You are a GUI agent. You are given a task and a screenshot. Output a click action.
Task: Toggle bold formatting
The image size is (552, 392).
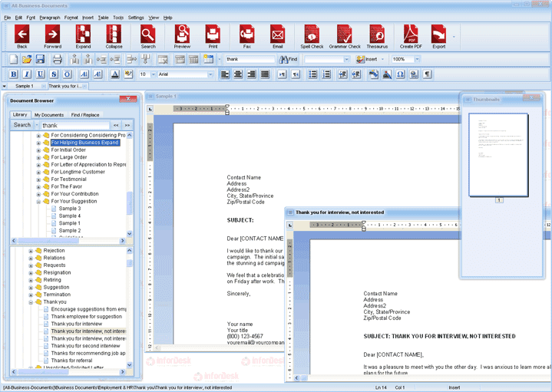tap(13, 74)
